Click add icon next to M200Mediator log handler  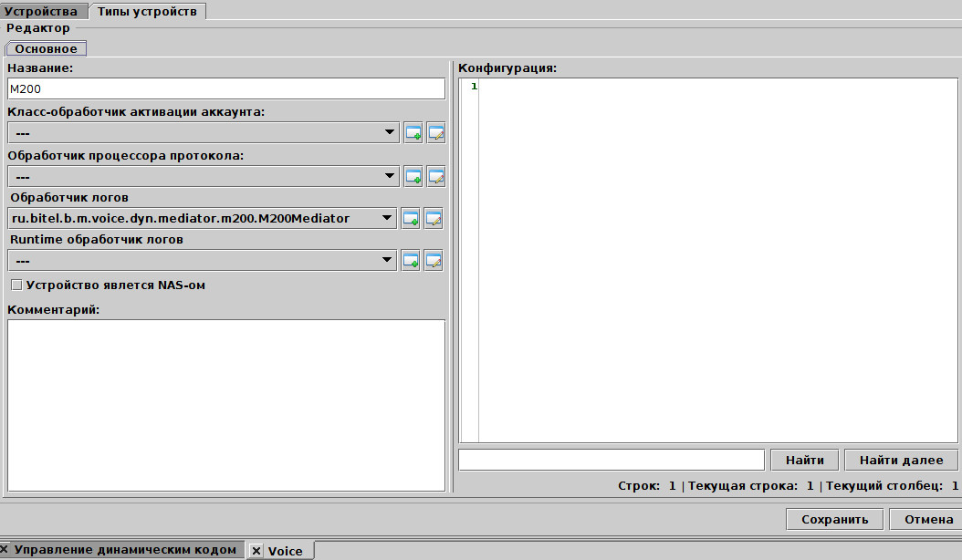click(x=410, y=218)
